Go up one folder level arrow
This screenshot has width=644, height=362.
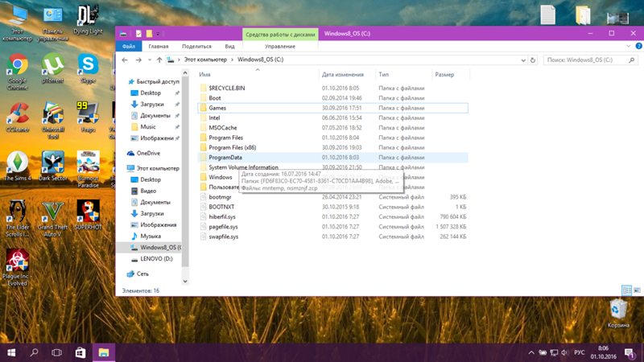tap(159, 60)
